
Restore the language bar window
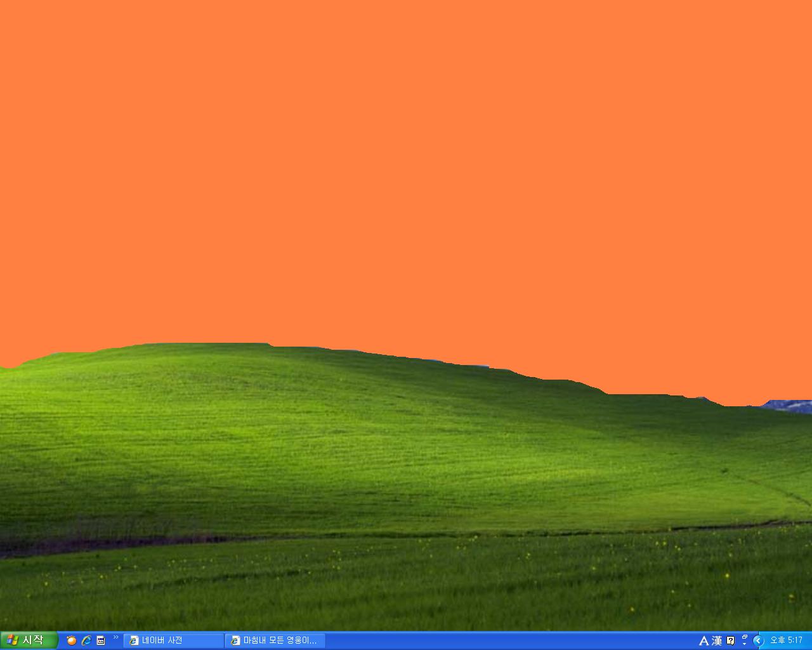click(745, 636)
